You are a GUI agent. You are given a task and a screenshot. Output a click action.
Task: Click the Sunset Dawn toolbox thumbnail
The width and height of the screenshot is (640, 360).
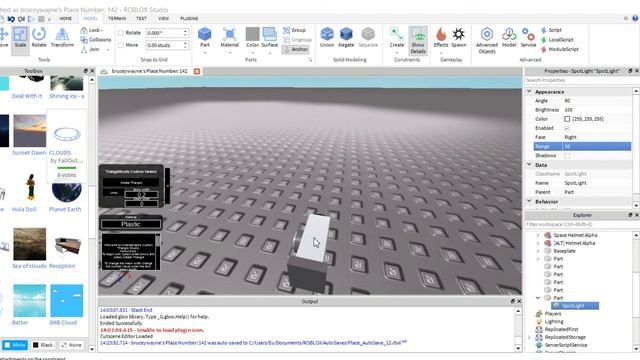pos(29,131)
